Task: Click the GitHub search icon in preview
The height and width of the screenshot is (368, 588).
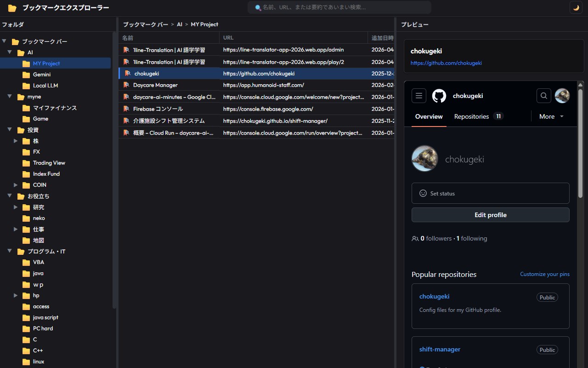Action: [544, 96]
